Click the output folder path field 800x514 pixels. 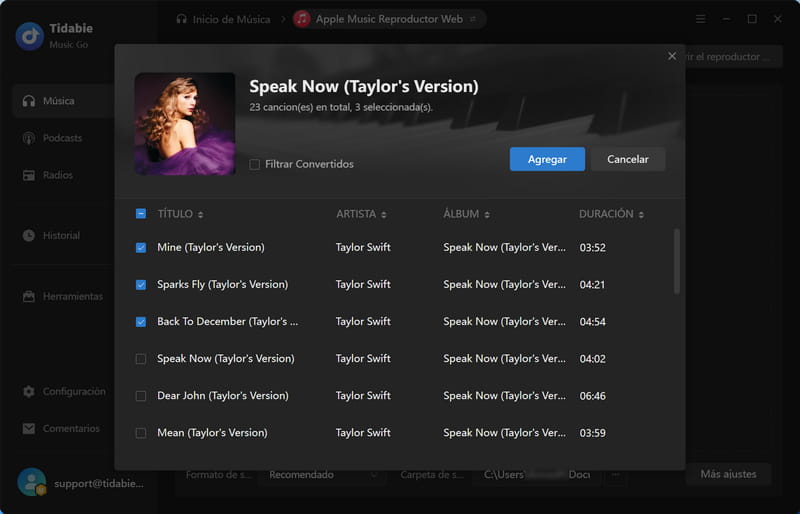pos(537,475)
